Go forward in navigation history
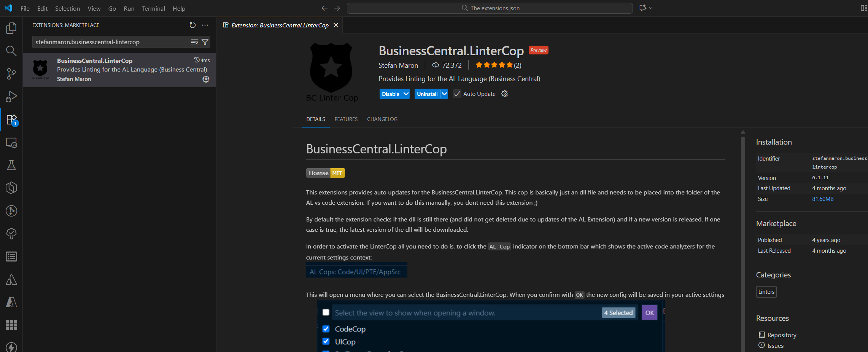The width and height of the screenshot is (868, 352). pos(337,8)
